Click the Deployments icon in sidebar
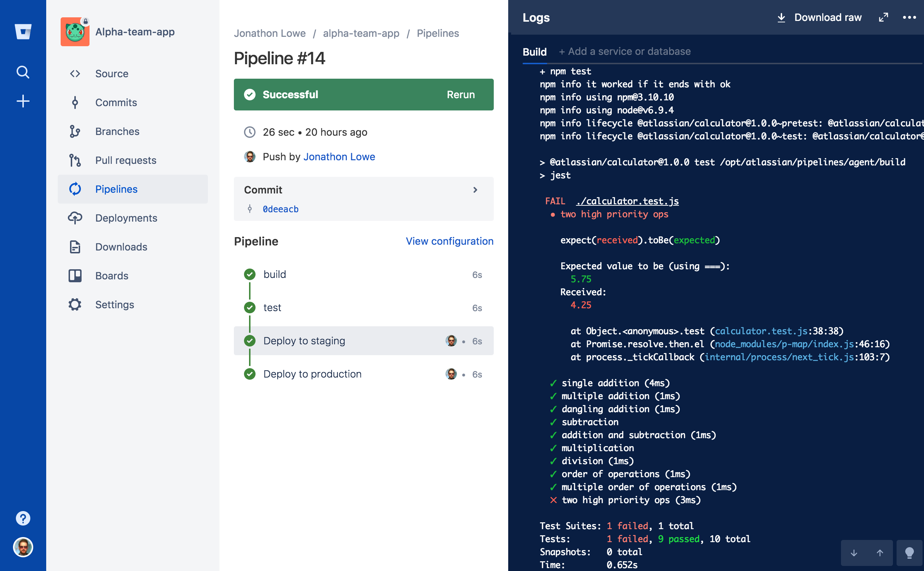This screenshot has height=571, width=924. tap(75, 218)
